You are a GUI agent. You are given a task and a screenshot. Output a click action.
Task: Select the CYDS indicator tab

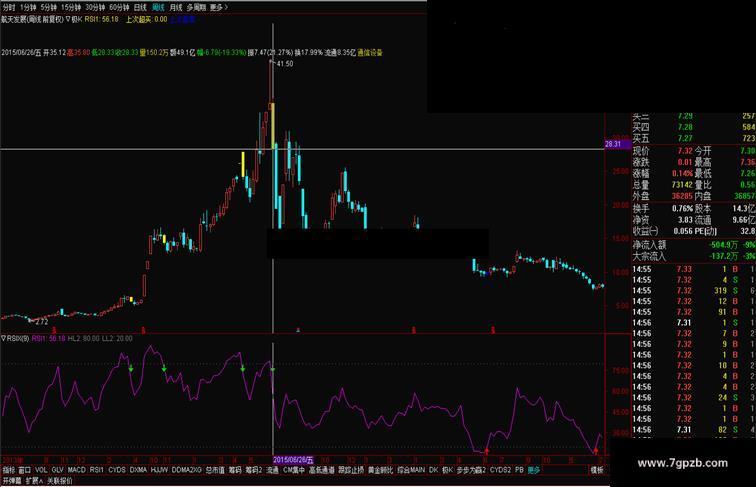point(117,470)
